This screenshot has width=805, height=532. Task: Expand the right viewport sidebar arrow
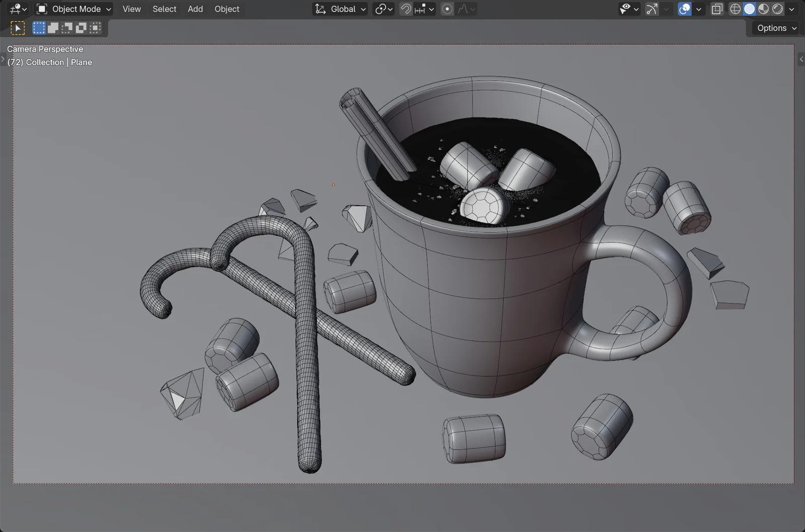click(801, 59)
